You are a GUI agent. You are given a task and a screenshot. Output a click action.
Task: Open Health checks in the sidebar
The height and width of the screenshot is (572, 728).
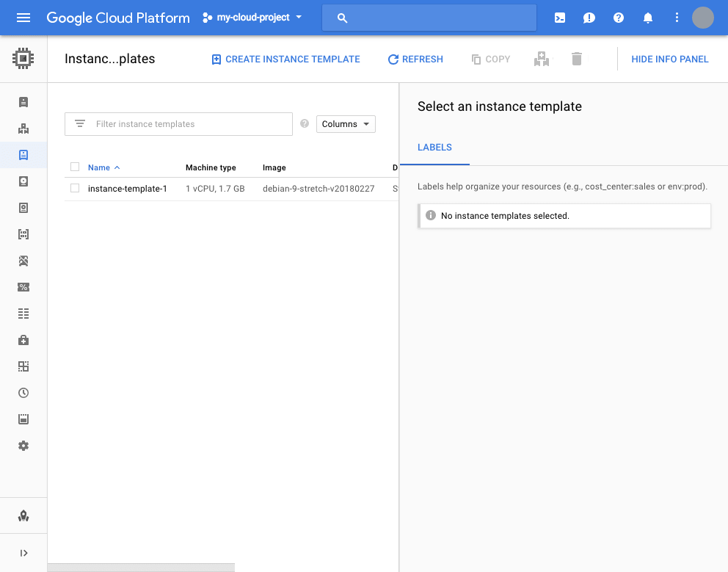coord(23,340)
